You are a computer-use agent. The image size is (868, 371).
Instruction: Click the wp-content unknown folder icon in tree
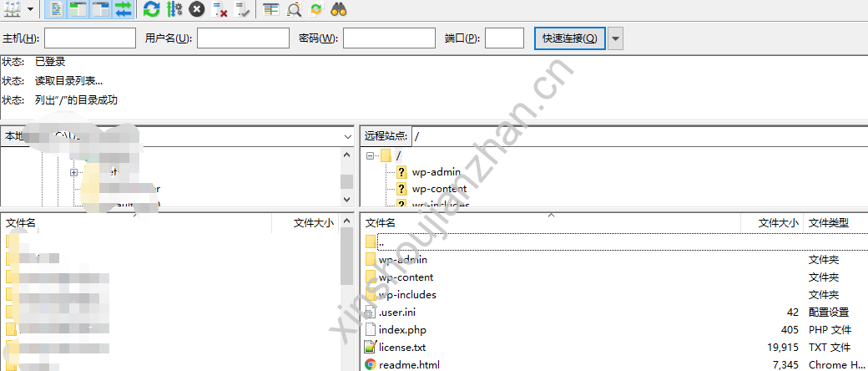[402, 189]
